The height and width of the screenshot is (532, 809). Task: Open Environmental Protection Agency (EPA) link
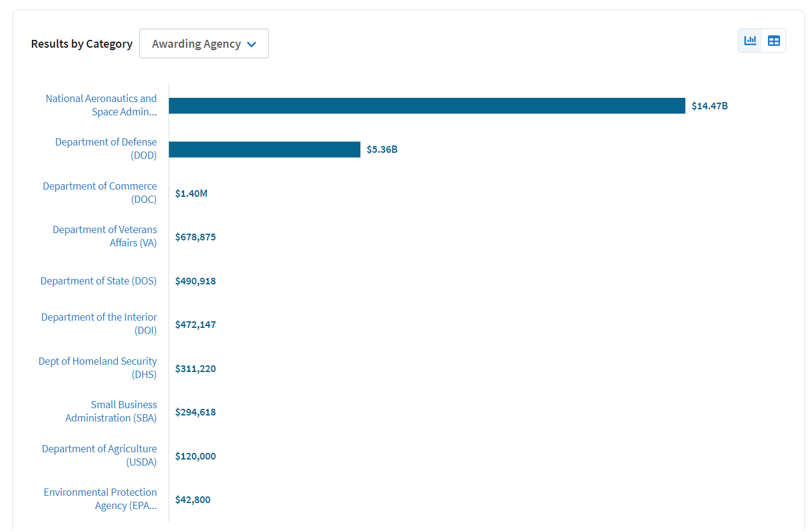click(x=100, y=499)
